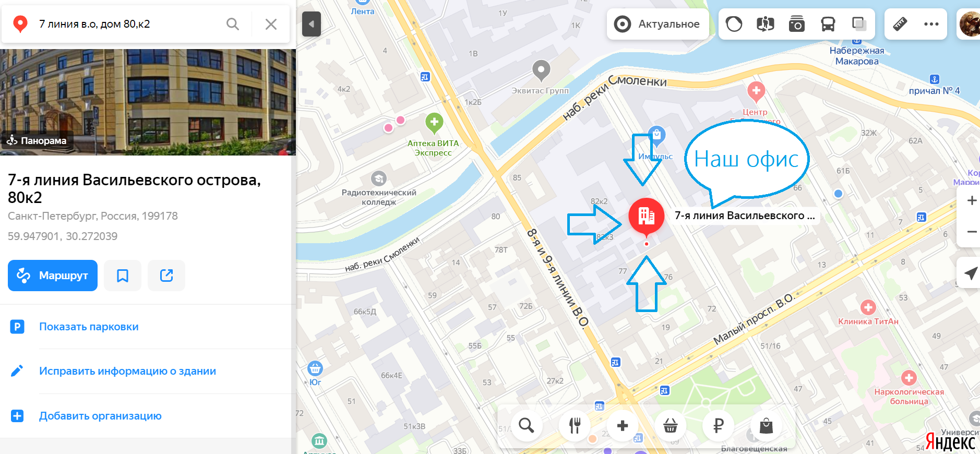Toggle the public transport layer
980x454 pixels.
click(828, 24)
